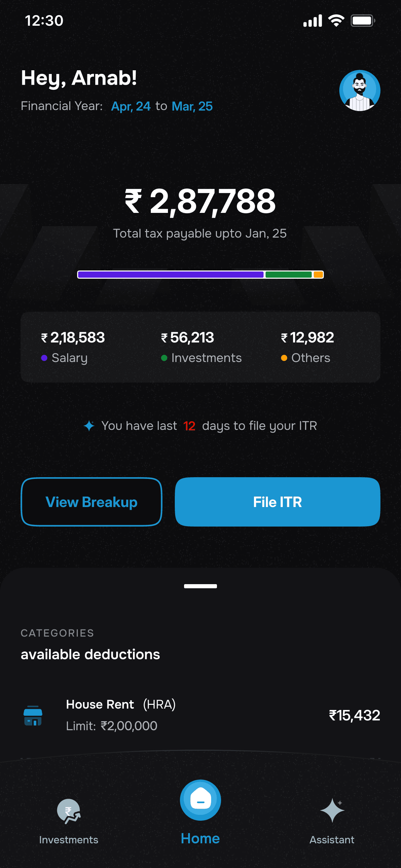This screenshot has height=868, width=401.
Task: Tap the House Rent shop icon
Action: point(33,715)
